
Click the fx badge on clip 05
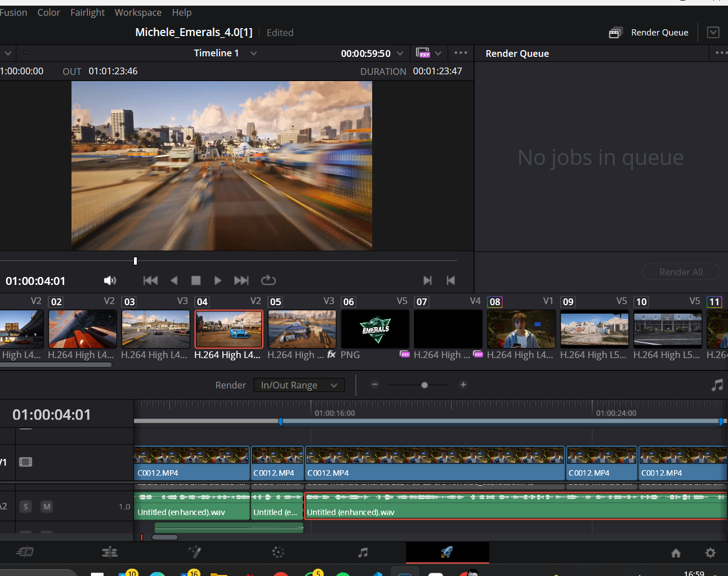pyautogui.click(x=331, y=354)
